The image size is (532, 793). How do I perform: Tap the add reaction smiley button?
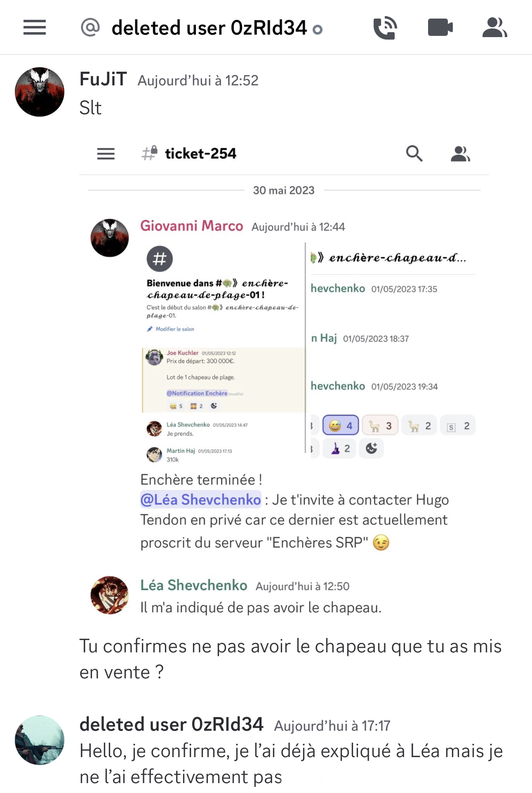pos(372,448)
